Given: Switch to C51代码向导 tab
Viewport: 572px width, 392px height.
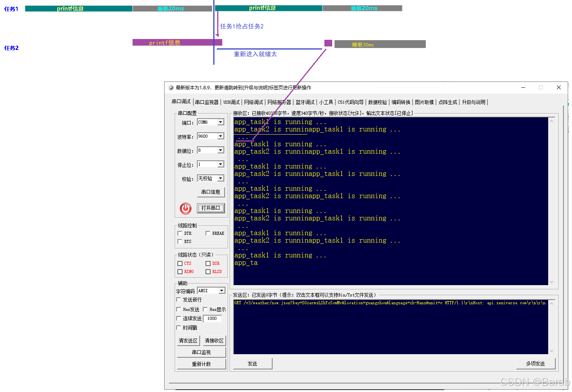Looking at the screenshot, I should pos(351,102).
